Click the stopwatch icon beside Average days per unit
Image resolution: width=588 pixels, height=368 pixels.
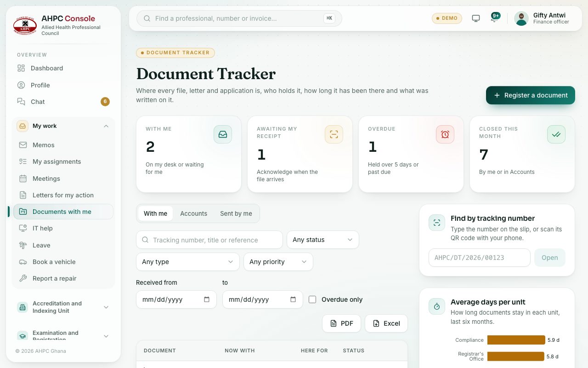click(437, 306)
